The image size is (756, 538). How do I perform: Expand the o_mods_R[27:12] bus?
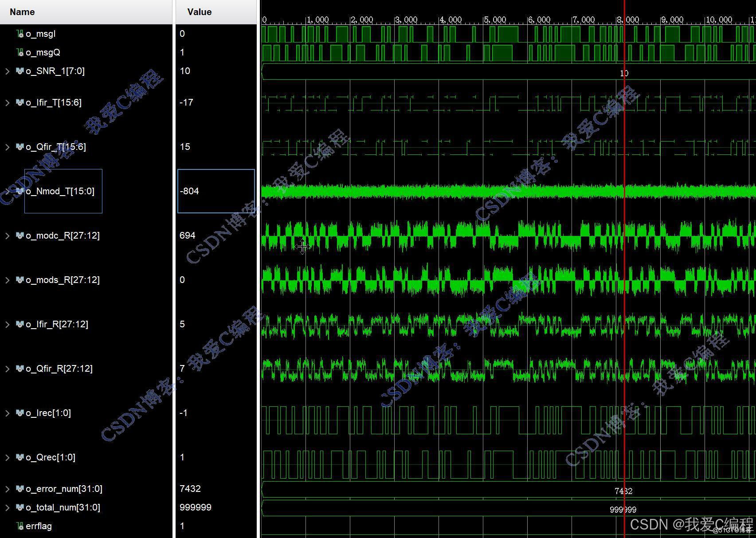point(7,280)
